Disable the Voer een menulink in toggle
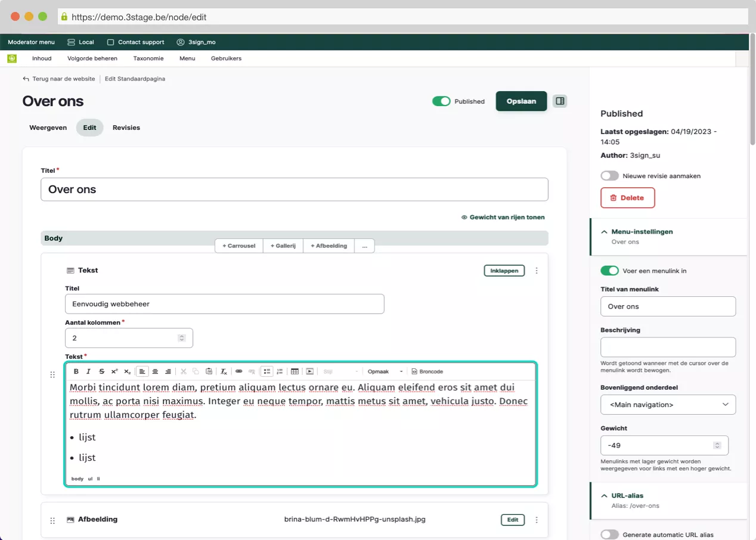The height and width of the screenshot is (540, 756). 609,271
